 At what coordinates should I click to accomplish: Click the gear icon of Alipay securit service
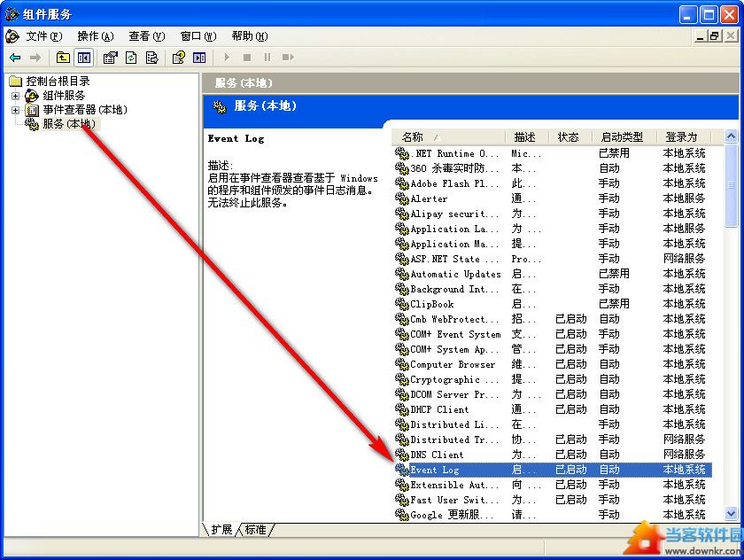[402, 214]
